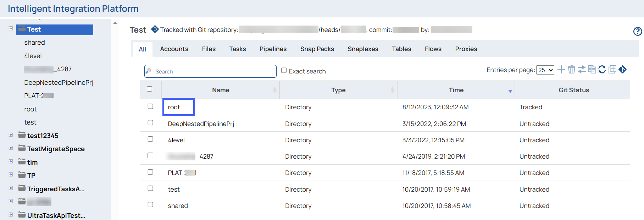Sort the table by Time column
Screen dimensions: 644x220
(x=456, y=90)
